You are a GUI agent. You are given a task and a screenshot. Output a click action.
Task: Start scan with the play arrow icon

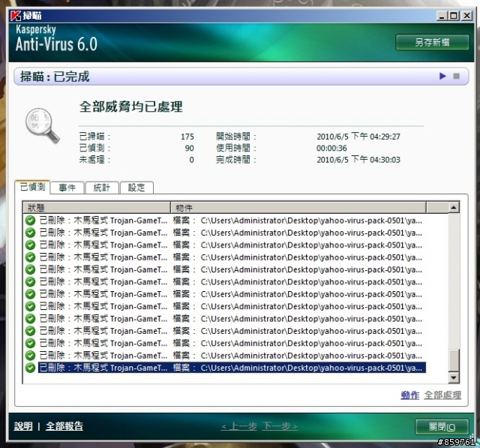[442, 76]
